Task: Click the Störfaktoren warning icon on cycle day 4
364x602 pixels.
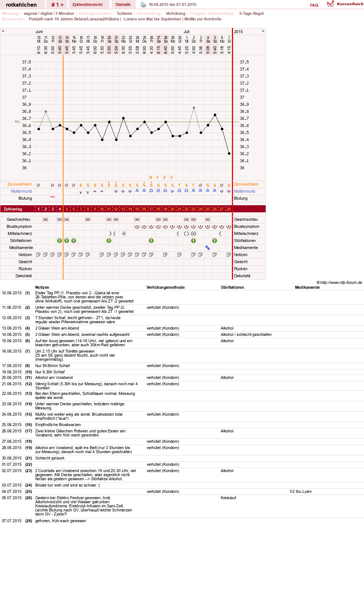Action: 59,241
